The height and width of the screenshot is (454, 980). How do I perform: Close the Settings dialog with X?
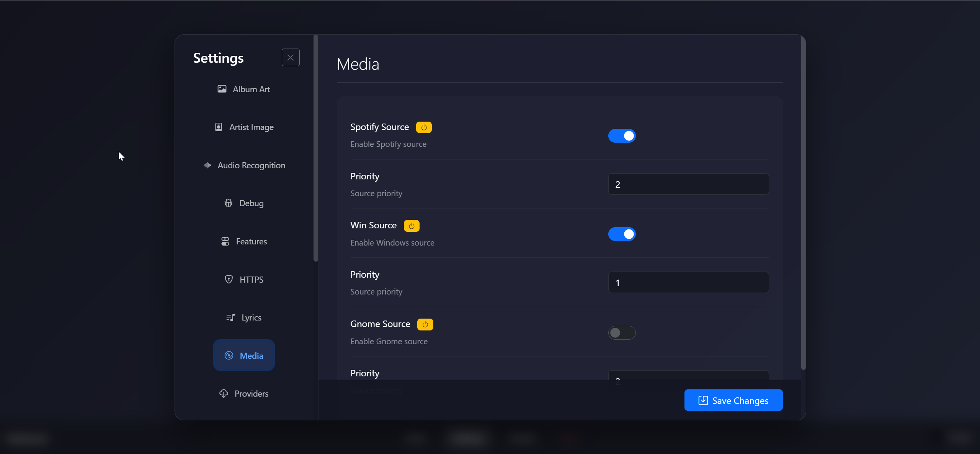click(291, 58)
